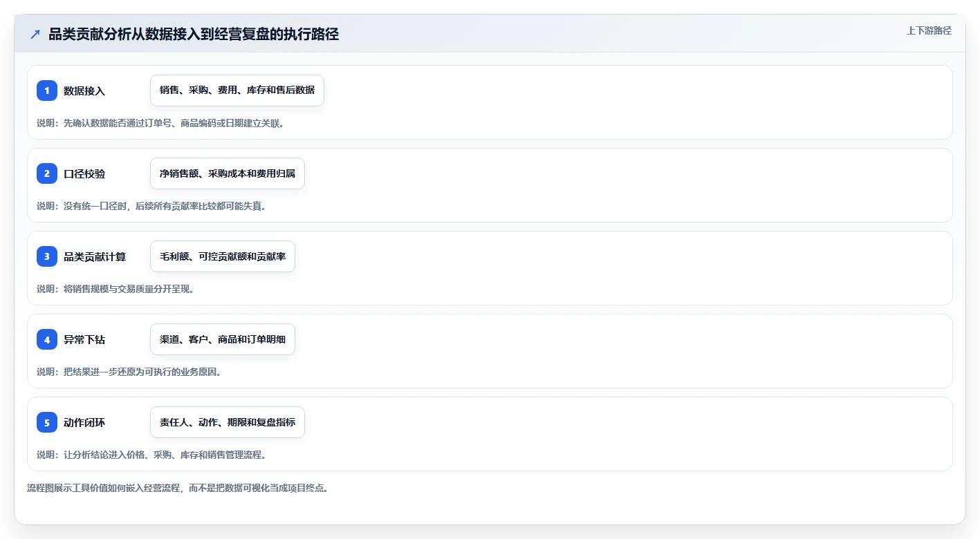Click the arrow icon beside the title

point(35,35)
